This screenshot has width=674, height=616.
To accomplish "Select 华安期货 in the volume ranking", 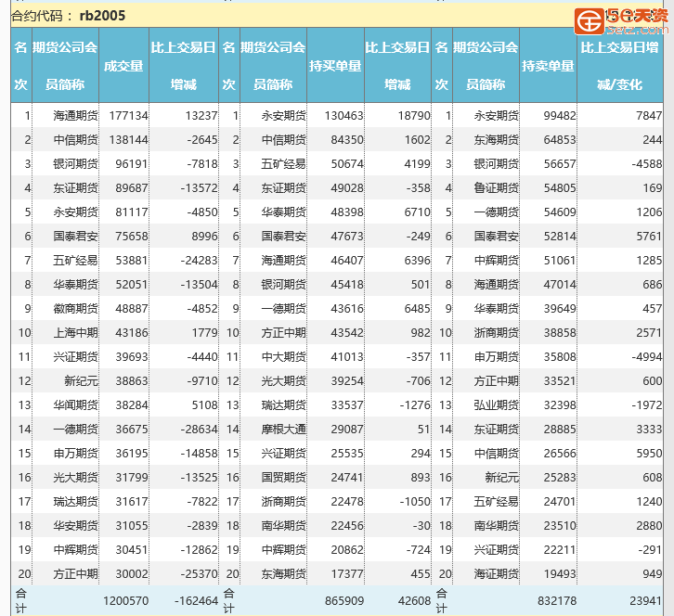I will click(x=75, y=525).
